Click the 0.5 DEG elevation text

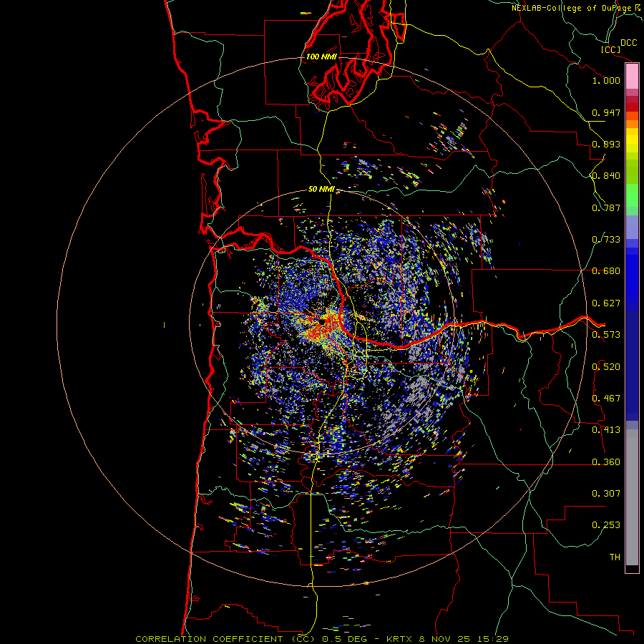(344, 639)
